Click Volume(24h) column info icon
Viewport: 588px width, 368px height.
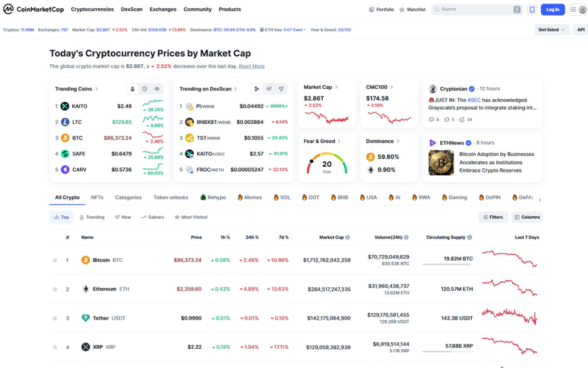(406, 237)
